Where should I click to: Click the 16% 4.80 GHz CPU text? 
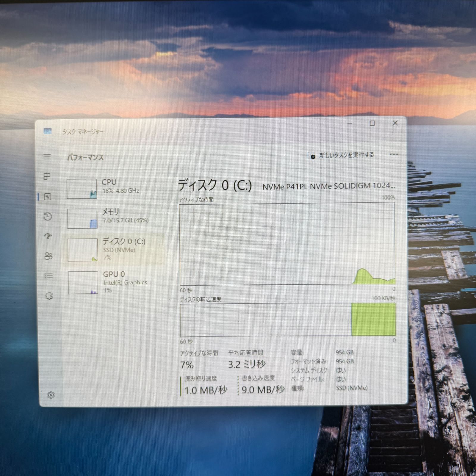(121, 191)
